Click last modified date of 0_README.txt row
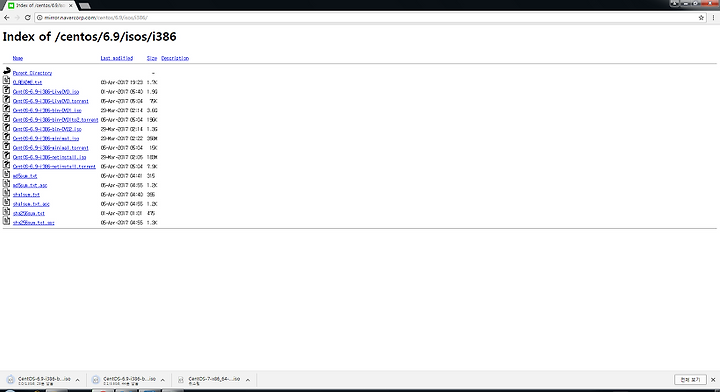720x392 pixels. coord(122,82)
